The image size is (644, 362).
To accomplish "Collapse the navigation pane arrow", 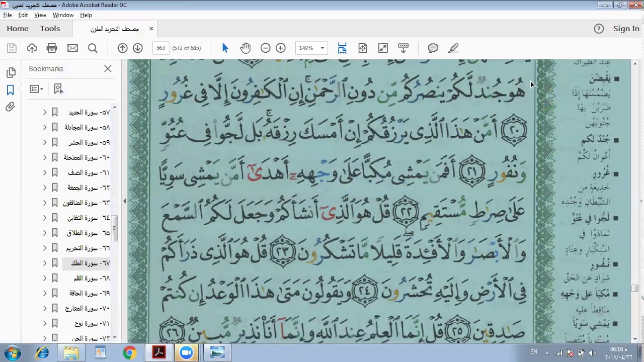I will pos(125,201).
